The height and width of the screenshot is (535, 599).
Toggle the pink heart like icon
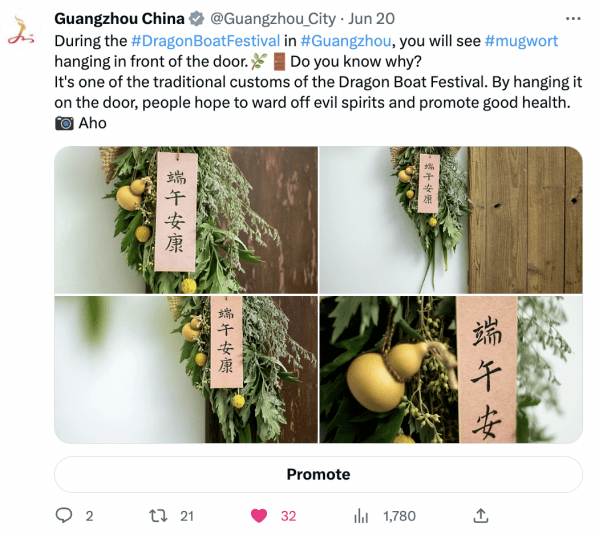click(259, 516)
